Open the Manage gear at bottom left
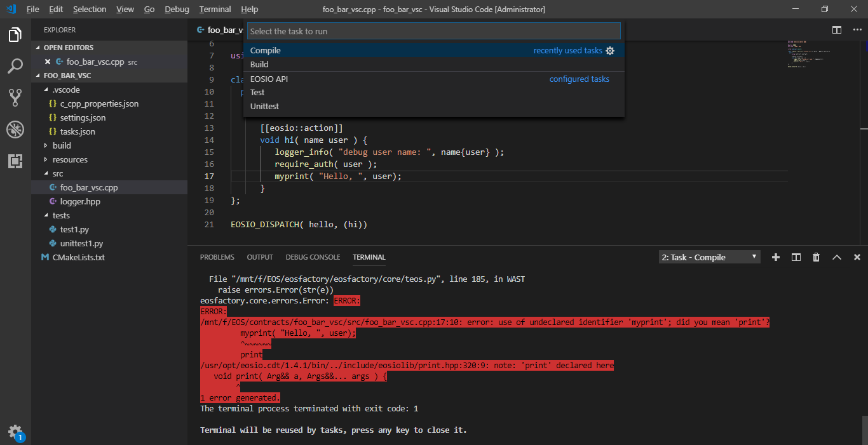Viewport: 868px width, 445px height. tap(15, 432)
